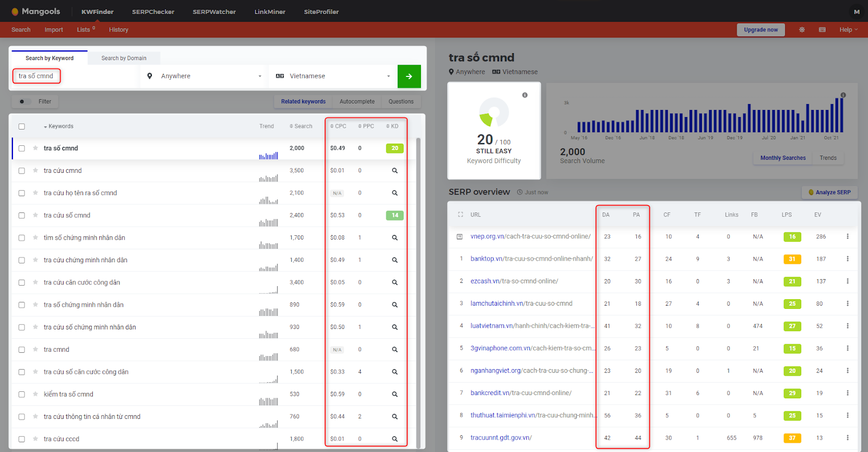This screenshot has height=452, width=868.
Task: Check KD for 'tra cứu chứng minh nhân dân'
Action: (395, 260)
